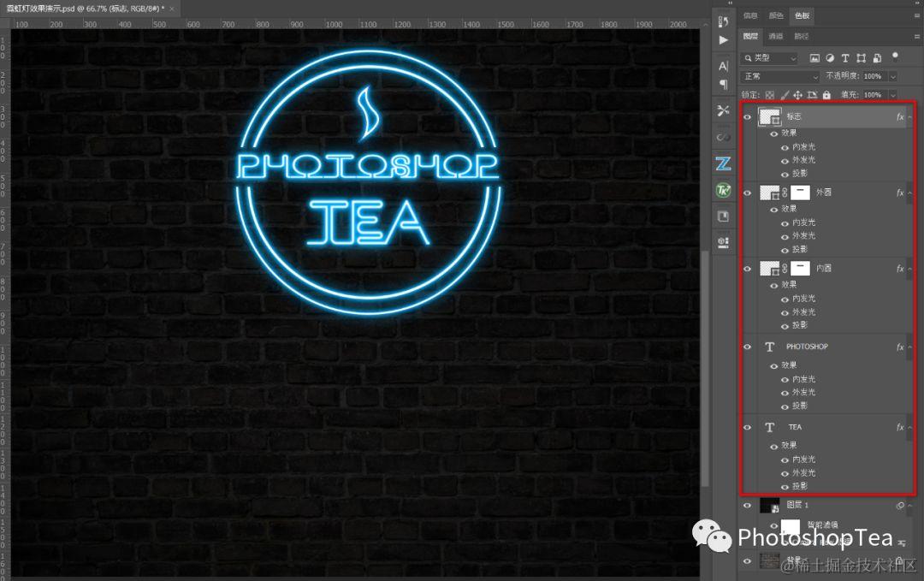Toggle the layer filtering on/off switch

[895, 56]
